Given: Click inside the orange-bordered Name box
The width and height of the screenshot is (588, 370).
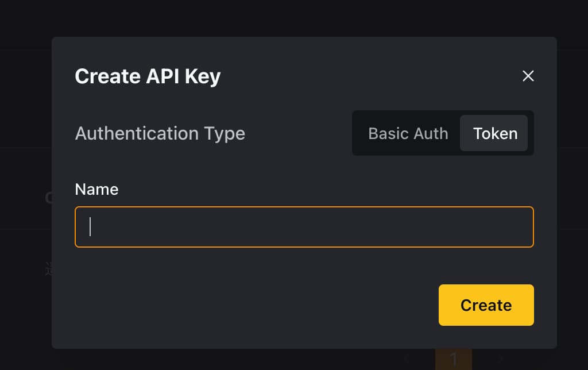Looking at the screenshot, I should [304, 227].
